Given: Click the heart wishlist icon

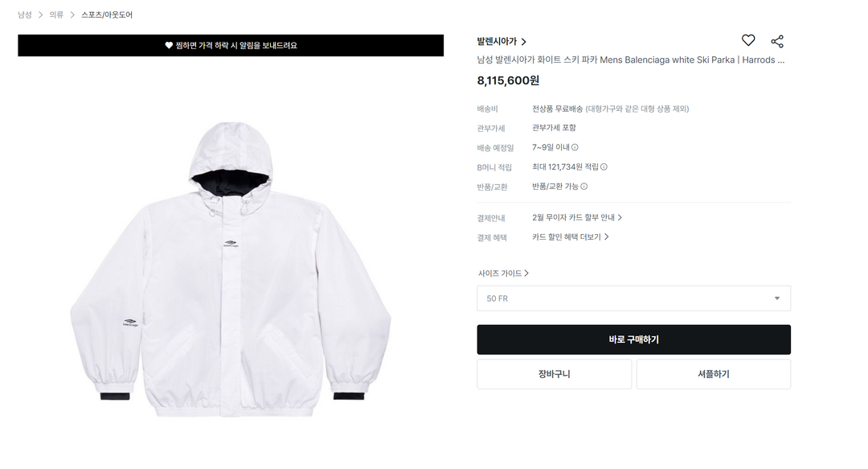Looking at the screenshot, I should click(748, 40).
